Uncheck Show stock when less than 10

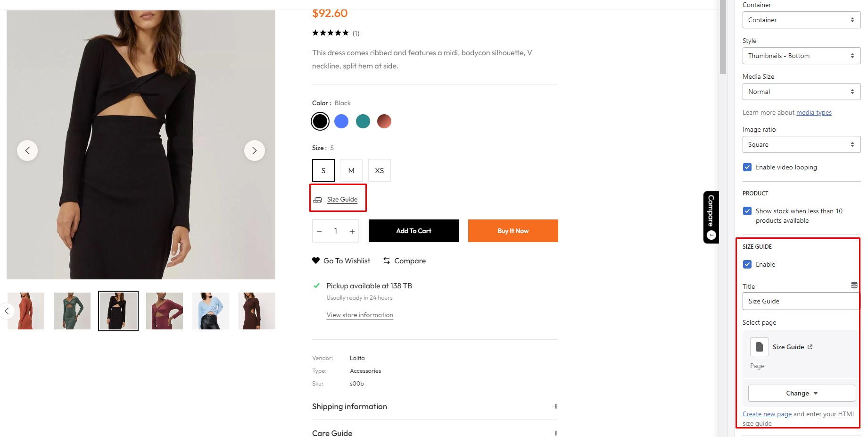(747, 211)
